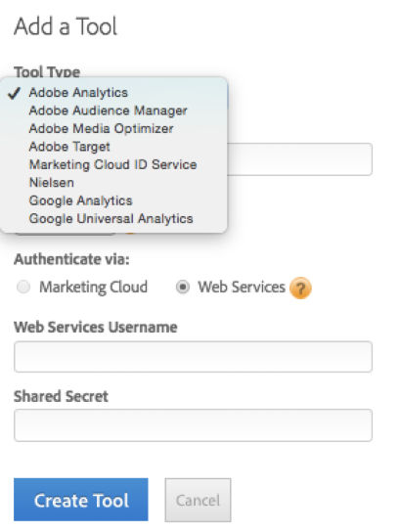Click the Create Tool button
The height and width of the screenshot is (532, 399).
[81, 500]
